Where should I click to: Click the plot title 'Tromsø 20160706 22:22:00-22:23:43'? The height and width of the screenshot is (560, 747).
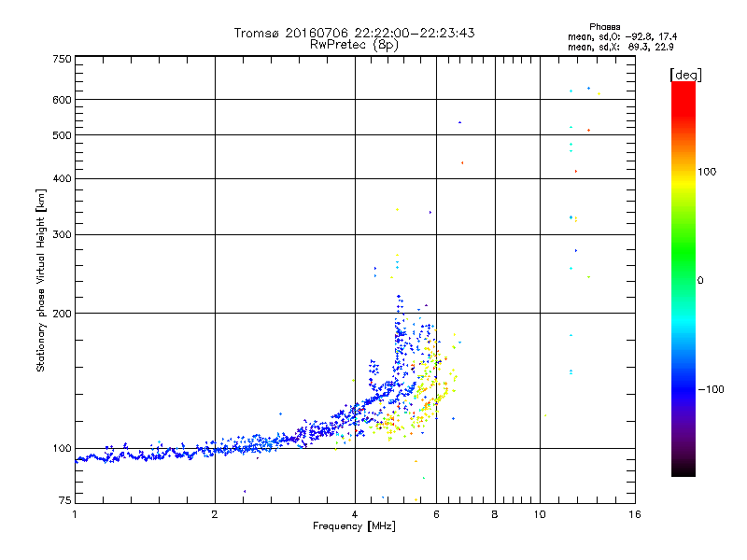coord(354,33)
